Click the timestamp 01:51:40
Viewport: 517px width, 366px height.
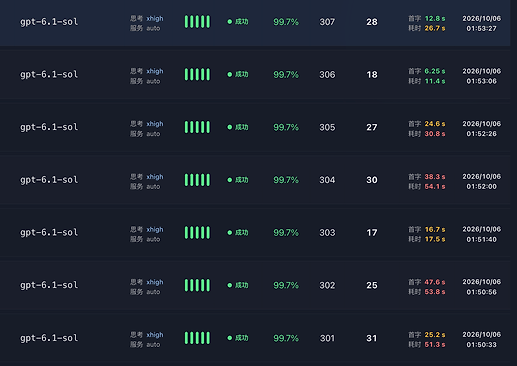coord(481,239)
